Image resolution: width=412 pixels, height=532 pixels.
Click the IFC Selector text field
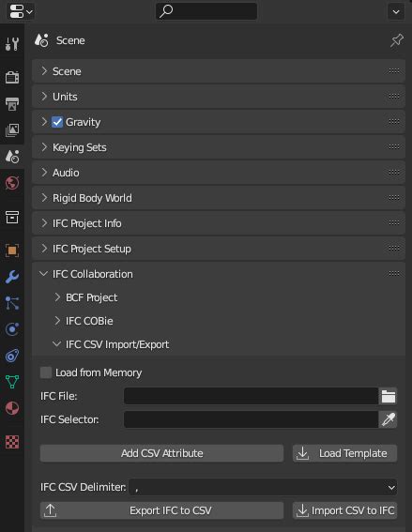tap(252, 419)
